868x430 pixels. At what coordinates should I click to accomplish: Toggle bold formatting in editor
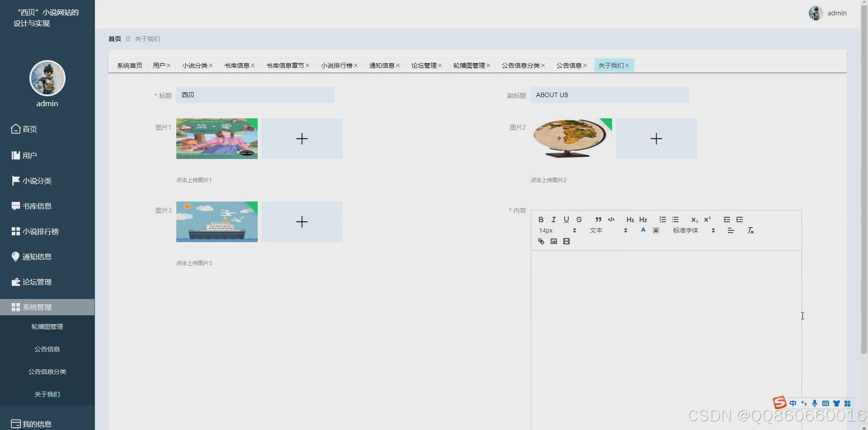click(541, 220)
